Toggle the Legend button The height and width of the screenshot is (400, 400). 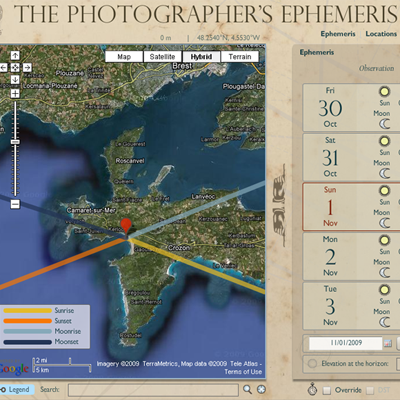point(16,389)
